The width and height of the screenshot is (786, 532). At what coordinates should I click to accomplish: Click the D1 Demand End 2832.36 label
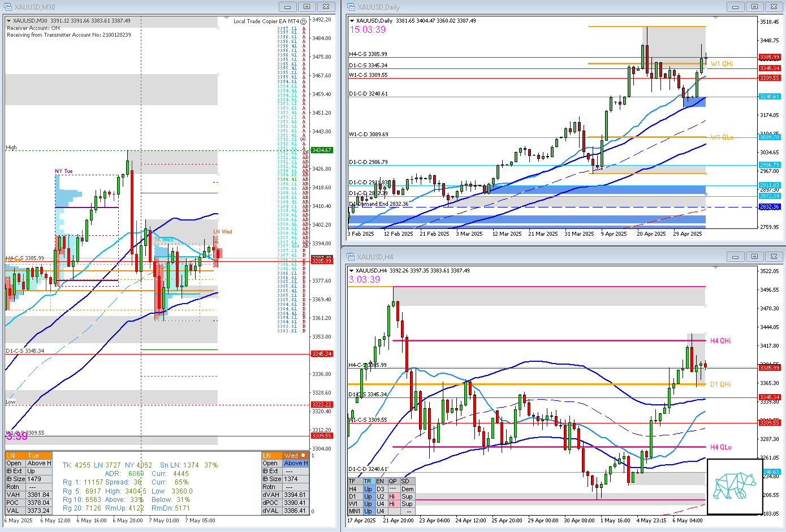[379, 204]
